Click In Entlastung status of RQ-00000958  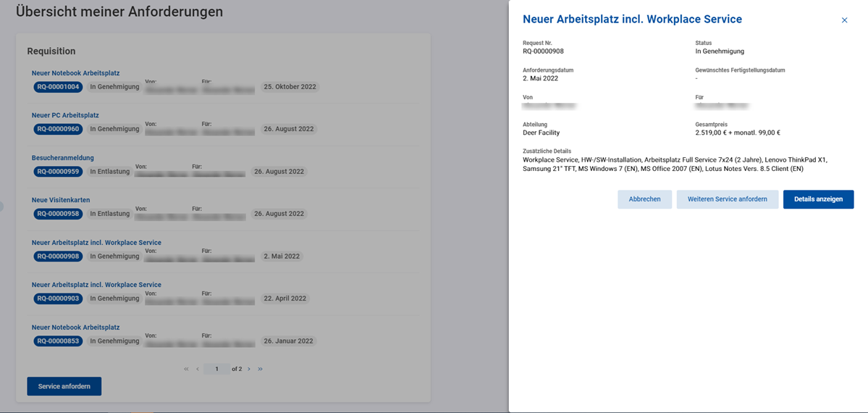click(x=109, y=214)
